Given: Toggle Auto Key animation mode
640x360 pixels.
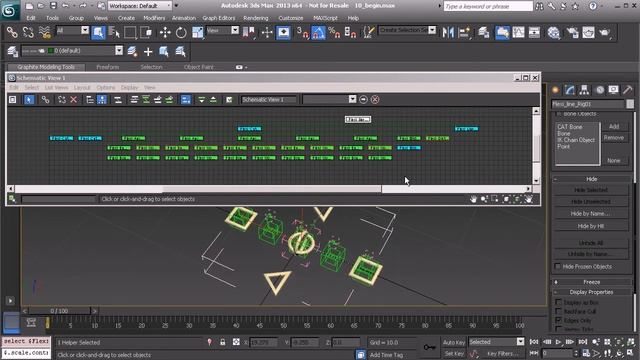Looking at the screenshot, I should 453,342.
